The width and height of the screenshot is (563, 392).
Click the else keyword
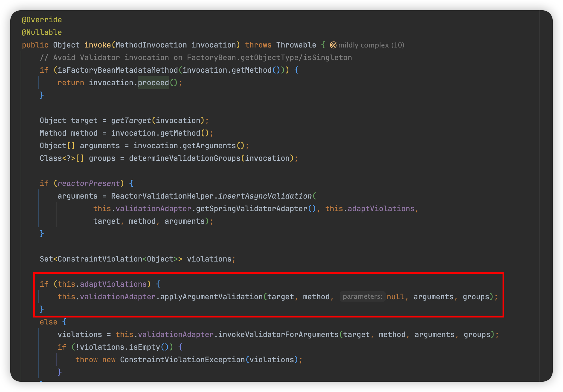point(48,322)
